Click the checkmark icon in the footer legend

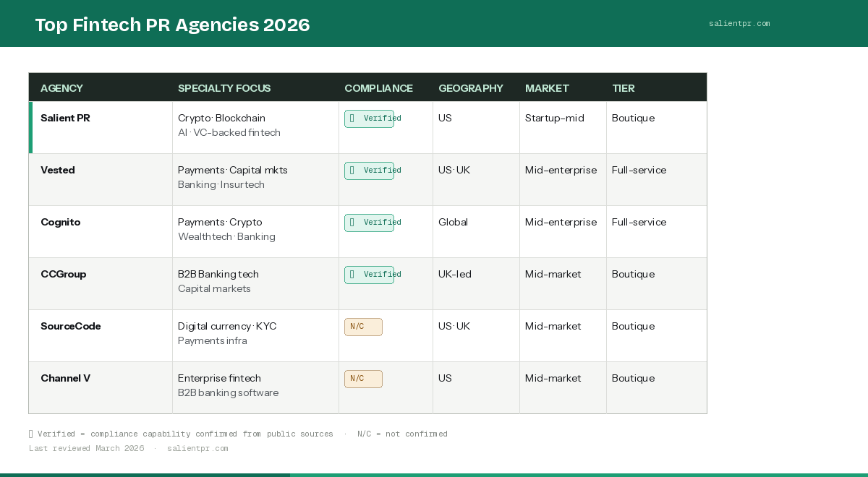pyautogui.click(x=30, y=434)
